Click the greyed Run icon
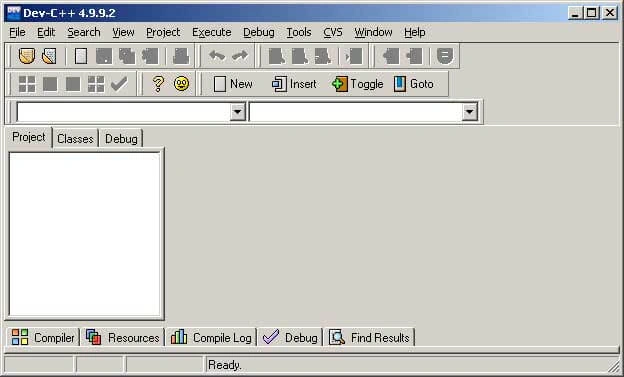The height and width of the screenshot is (377, 624). (50, 84)
